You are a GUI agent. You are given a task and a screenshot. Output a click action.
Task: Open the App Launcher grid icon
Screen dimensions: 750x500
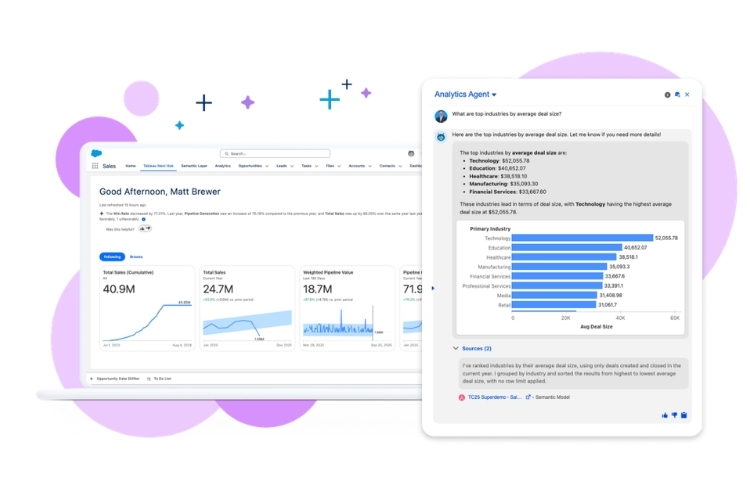tap(96, 166)
